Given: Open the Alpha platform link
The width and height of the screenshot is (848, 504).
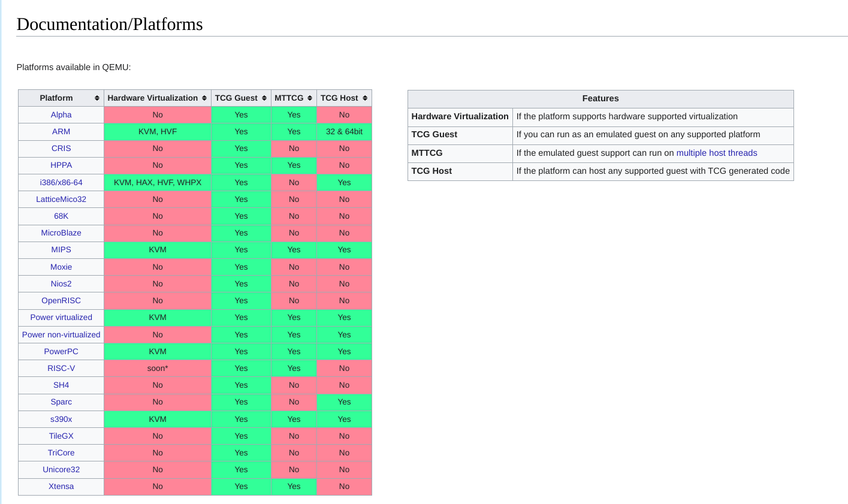Looking at the screenshot, I should [61, 115].
